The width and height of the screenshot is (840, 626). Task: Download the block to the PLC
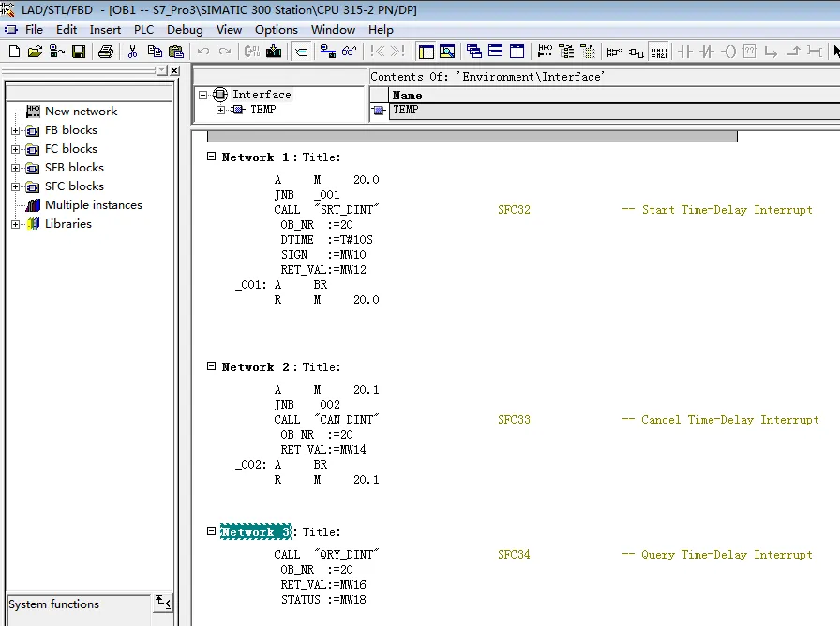(x=274, y=52)
